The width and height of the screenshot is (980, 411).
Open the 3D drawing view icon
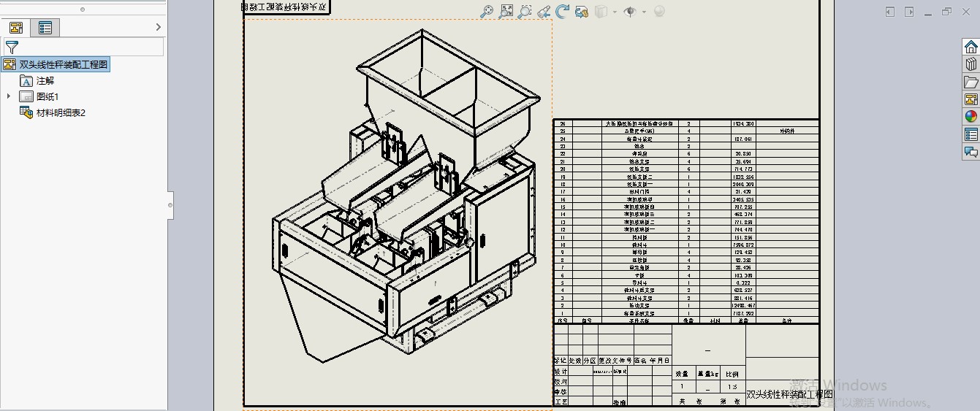coord(582,12)
